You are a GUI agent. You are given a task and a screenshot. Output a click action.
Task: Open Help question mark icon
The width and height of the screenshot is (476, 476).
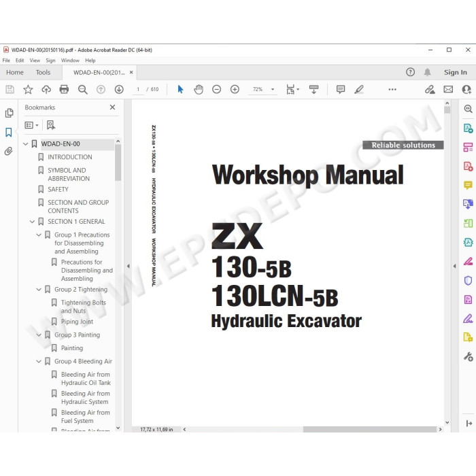[x=410, y=72]
